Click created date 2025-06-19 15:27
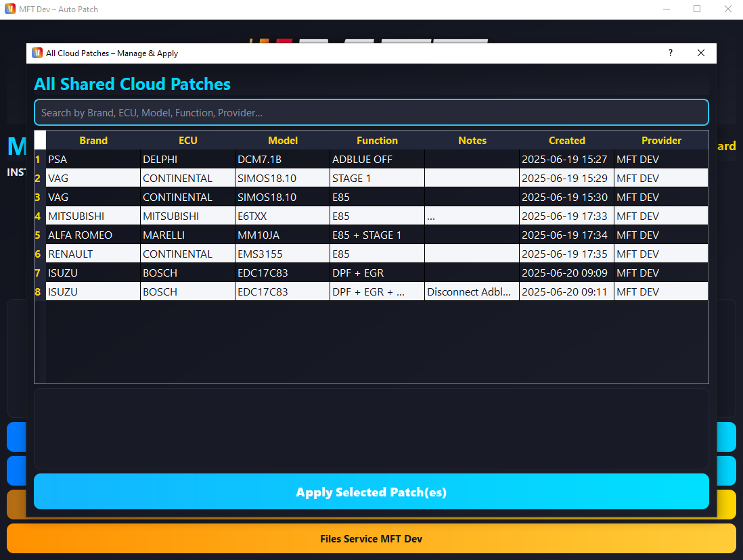The width and height of the screenshot is (743, 560). pos(567,159)
